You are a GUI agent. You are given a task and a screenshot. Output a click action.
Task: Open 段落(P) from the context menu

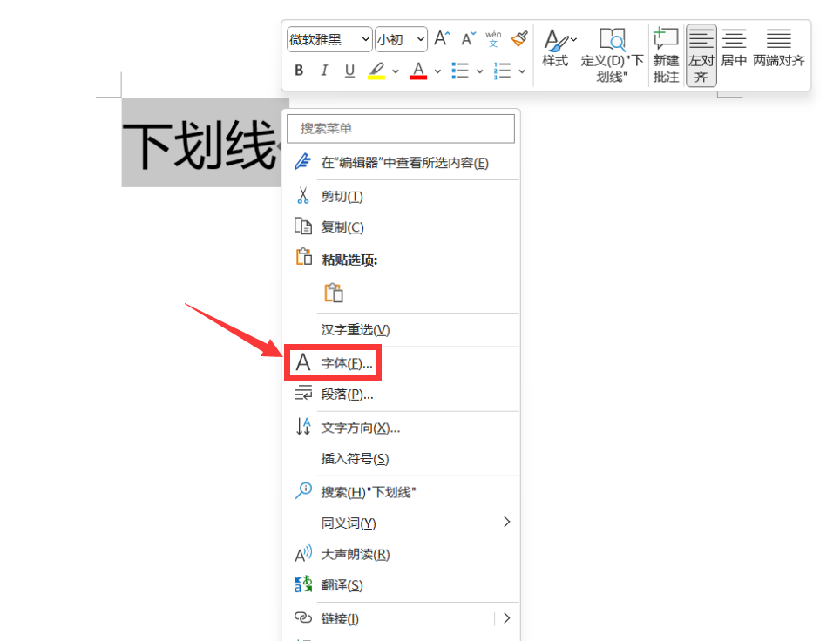(x=344, y=394)
